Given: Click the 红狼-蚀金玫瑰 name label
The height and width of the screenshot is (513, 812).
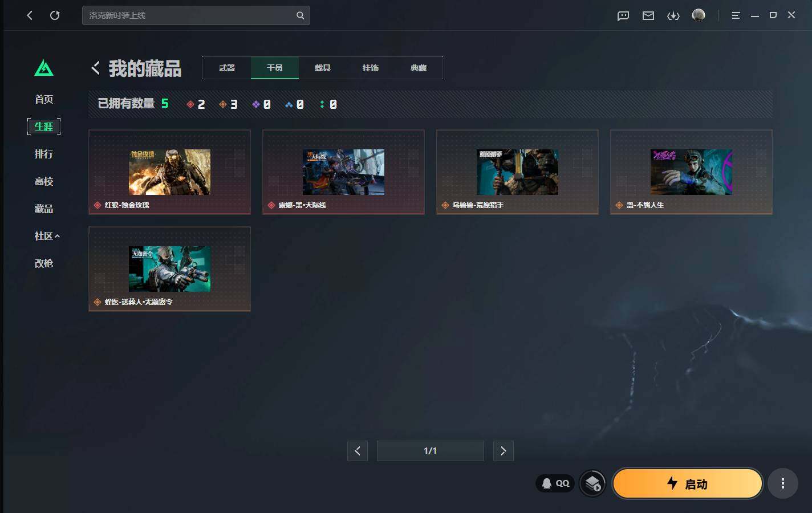Looking at the screenshot, I should (x=127, y=205).
